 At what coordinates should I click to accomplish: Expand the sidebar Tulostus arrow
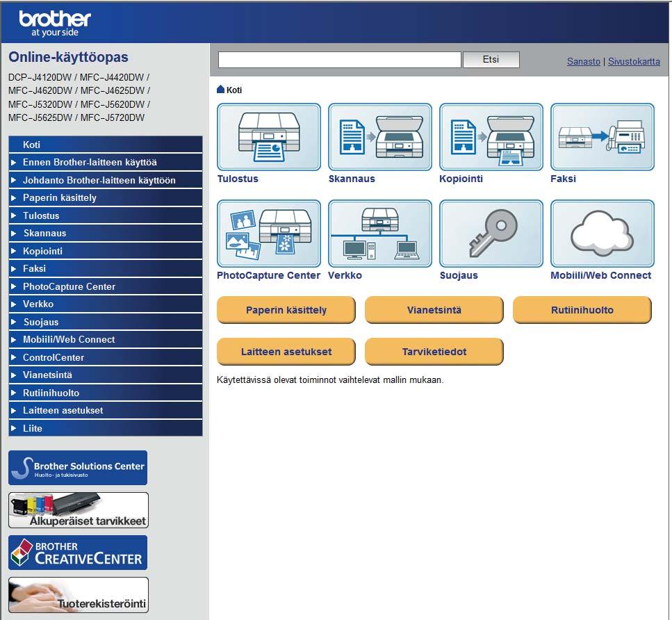tap(14, 215)
